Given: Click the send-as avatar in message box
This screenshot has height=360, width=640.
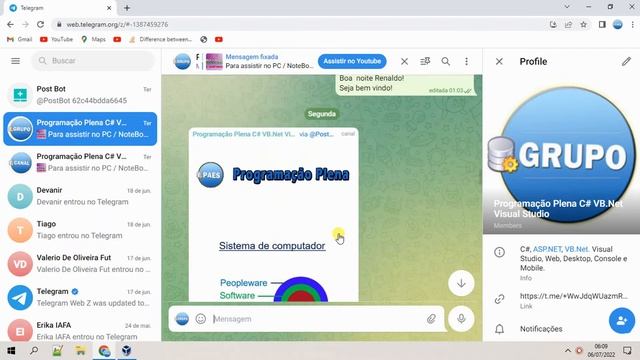Looking at the screenshot, I should [182, 319].
